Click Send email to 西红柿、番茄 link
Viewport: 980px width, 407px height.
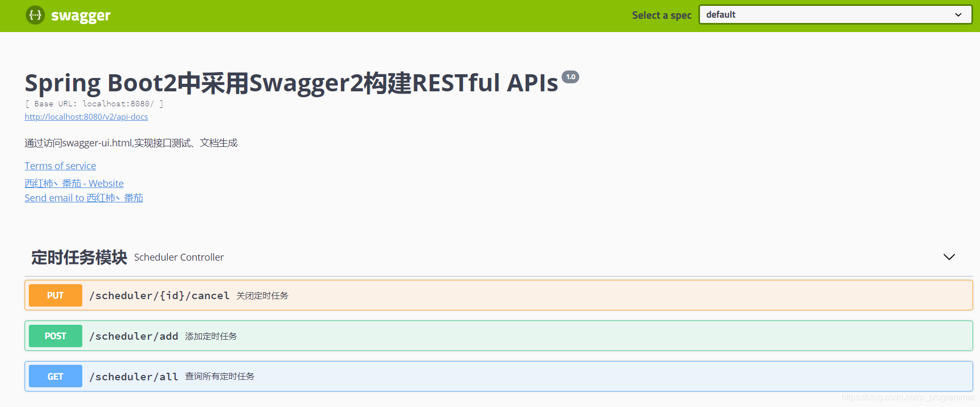pos(84,198)
